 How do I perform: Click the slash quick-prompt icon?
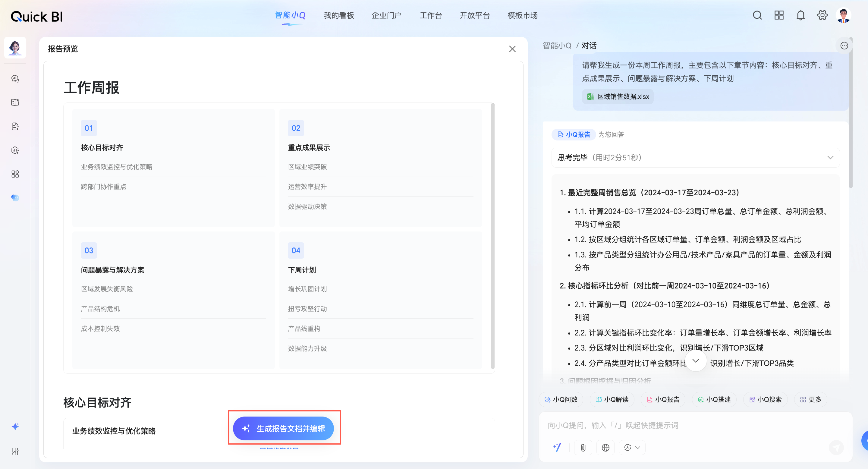(557, 447)
